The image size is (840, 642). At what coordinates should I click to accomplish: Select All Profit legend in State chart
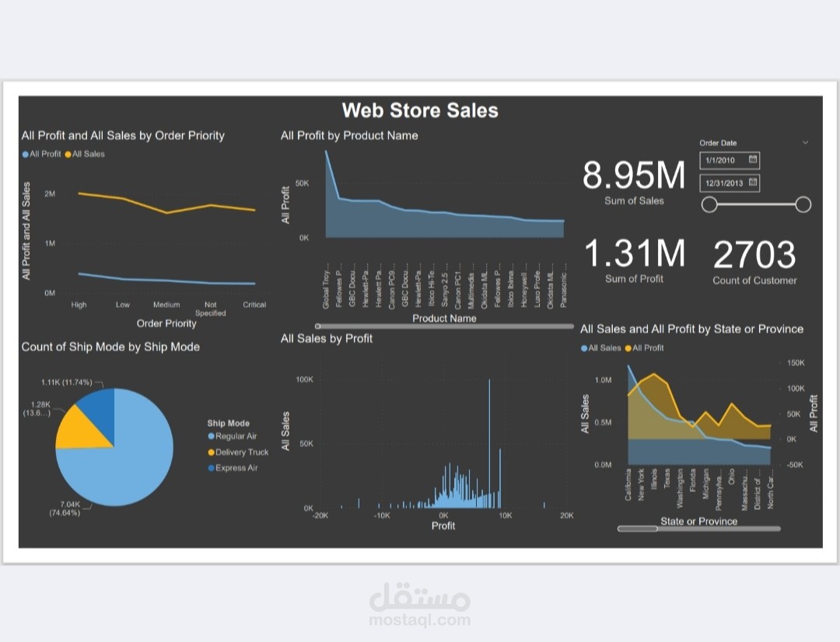[x=645, y=347]
